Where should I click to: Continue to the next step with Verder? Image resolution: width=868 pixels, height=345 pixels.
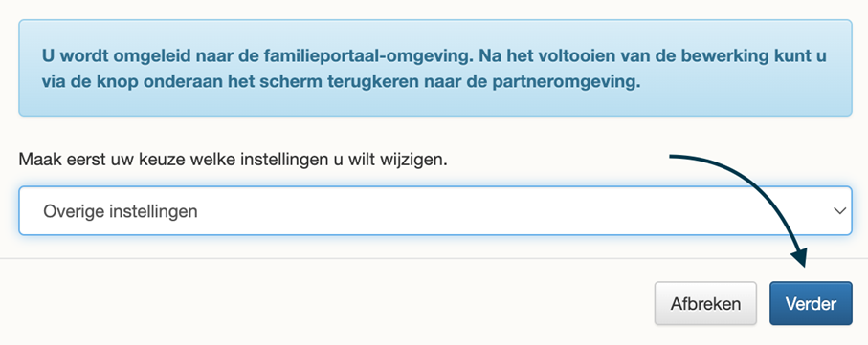pos(811,303)
